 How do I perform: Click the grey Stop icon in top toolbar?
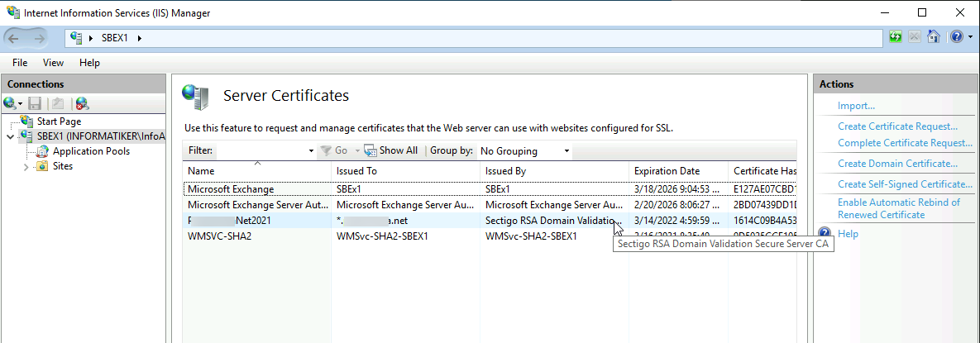pos(915,37)
